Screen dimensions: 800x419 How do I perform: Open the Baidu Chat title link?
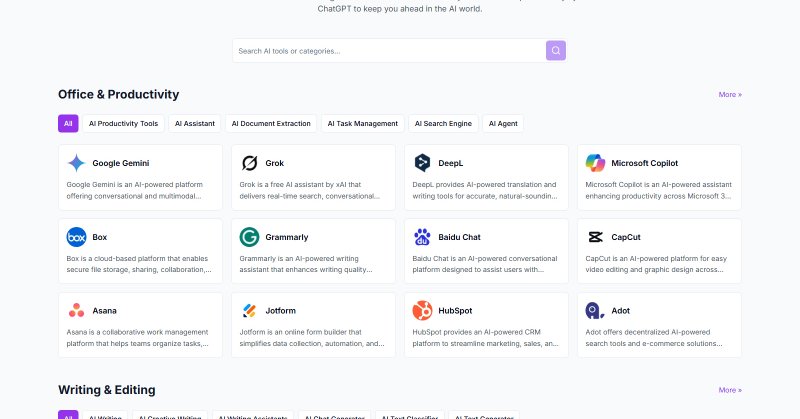pyautogui.click(x=459, y=237)
